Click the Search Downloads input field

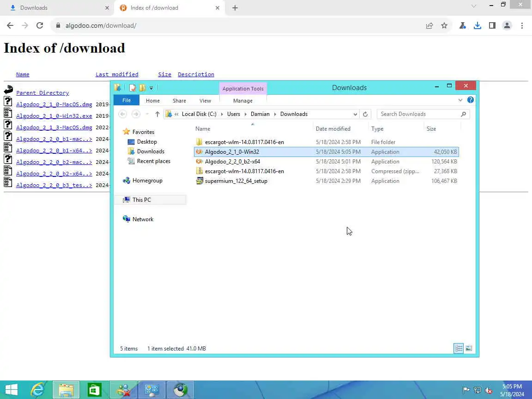[x=419, y=114]
